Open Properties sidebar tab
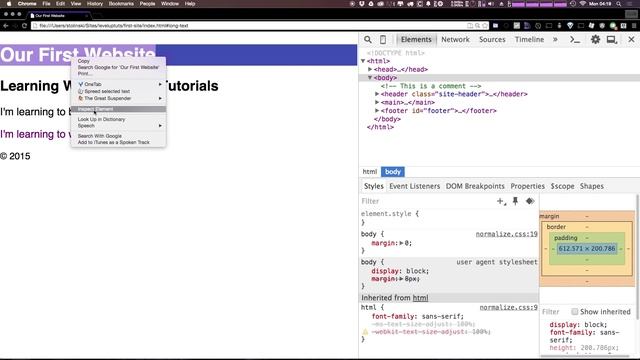The height and width of the screenshot is (360, 640). point(527,186)
